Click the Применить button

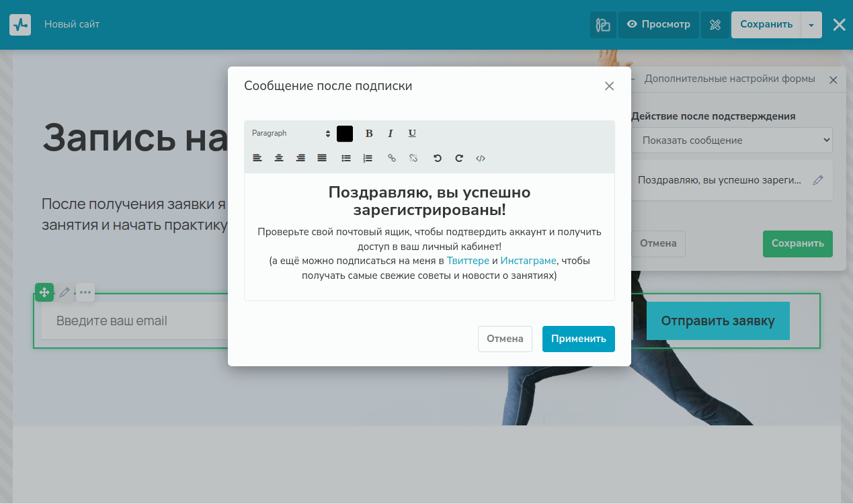coord(578,339)
